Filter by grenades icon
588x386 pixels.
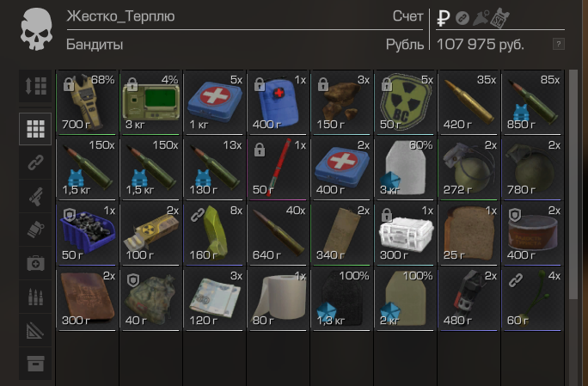pyautogui.click(x=35, y=230)
